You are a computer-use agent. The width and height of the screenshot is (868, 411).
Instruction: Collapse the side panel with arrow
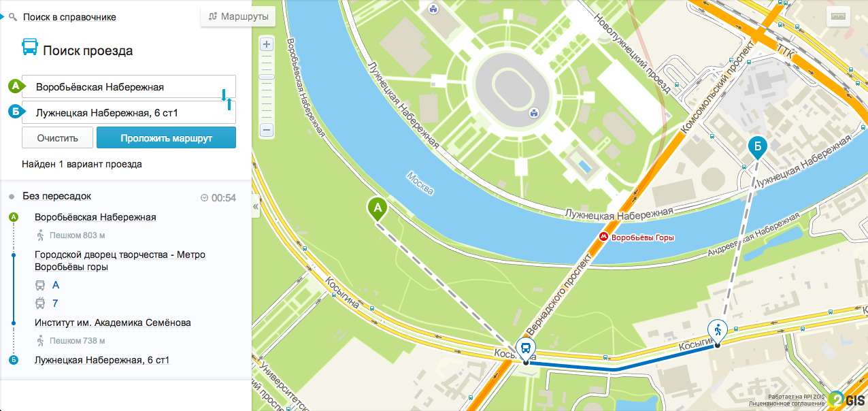256,206
